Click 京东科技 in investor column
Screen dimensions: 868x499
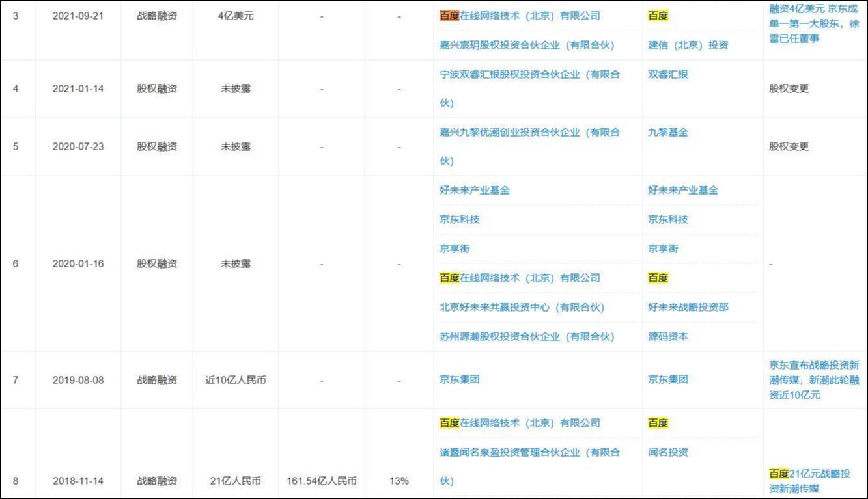pos(460,219)
